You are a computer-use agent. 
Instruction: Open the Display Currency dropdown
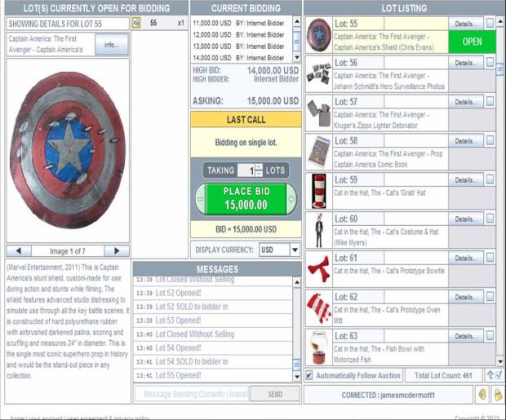coord(295,250)
